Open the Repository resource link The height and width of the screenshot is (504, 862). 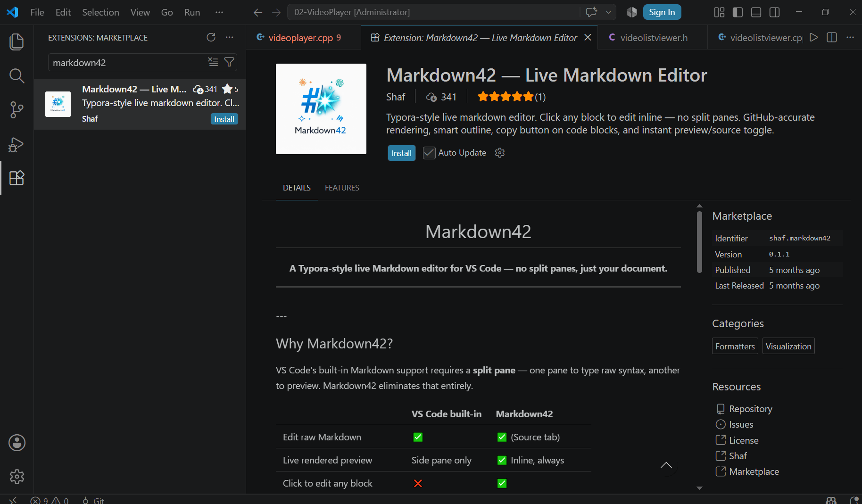coord(750,409)
